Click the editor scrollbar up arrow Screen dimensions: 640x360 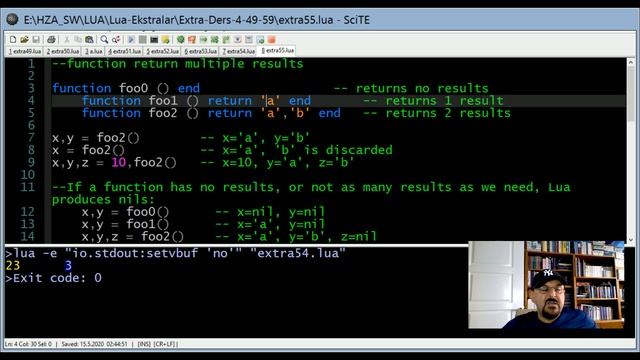coord(631,62)
